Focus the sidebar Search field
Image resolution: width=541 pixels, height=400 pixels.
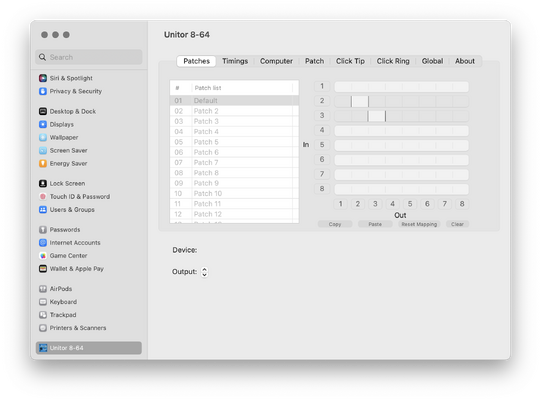[x=89, y=57]
